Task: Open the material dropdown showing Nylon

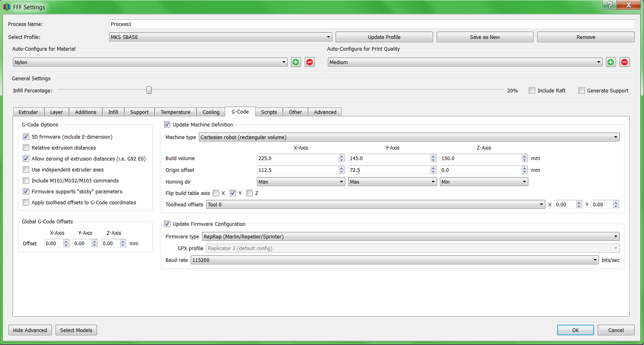Action: (x=150, y=62)
